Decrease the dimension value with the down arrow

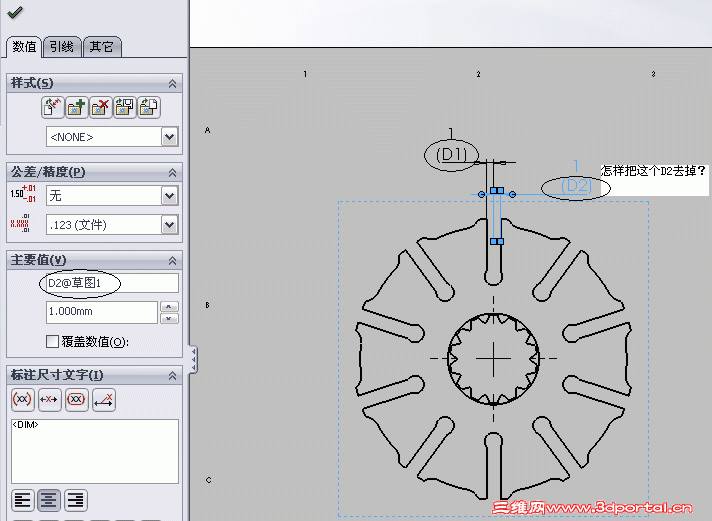click(169, 318)
